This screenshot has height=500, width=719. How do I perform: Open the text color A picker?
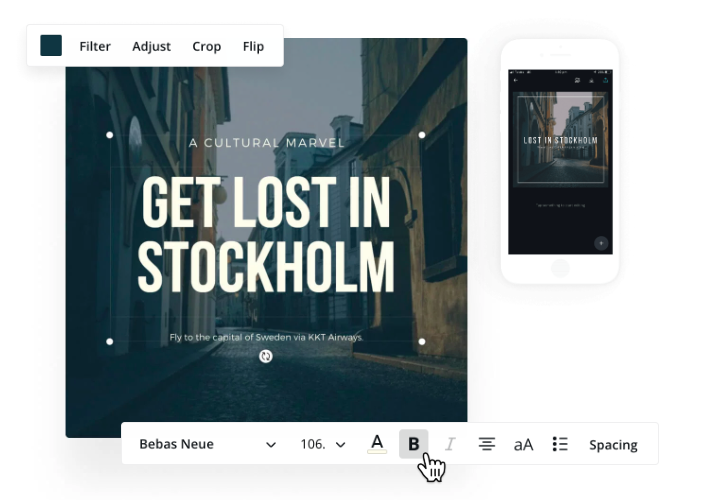pos(377,444)
